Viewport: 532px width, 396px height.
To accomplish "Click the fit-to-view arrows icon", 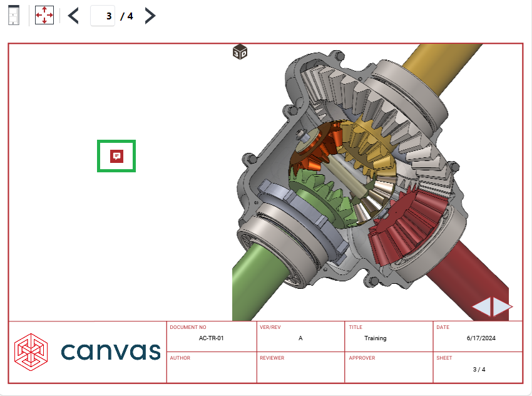I will (44, 15).
